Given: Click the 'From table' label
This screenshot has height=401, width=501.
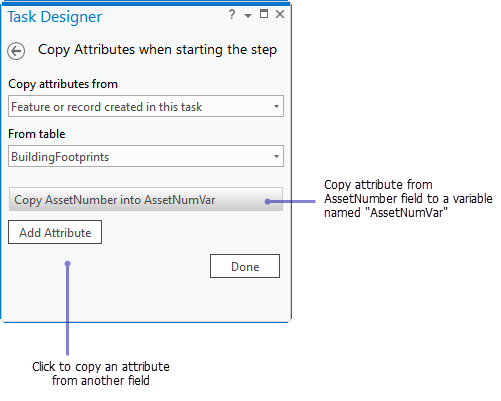Looking at the screenshot, I should click(37, 134).
